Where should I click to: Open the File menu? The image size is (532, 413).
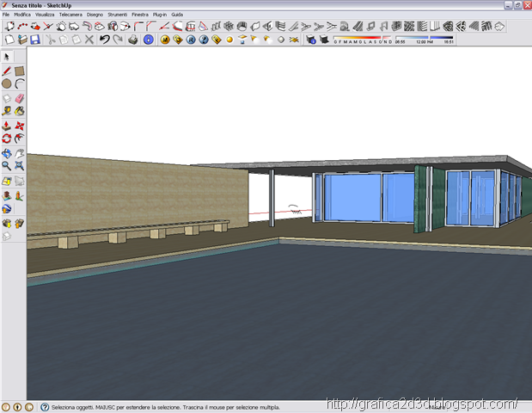[x=6, y=15]
